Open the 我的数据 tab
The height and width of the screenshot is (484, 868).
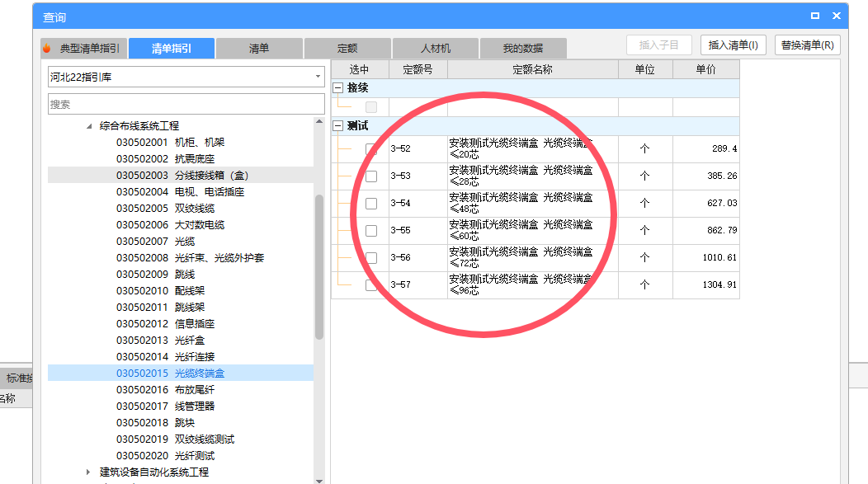tap(523, 48)
